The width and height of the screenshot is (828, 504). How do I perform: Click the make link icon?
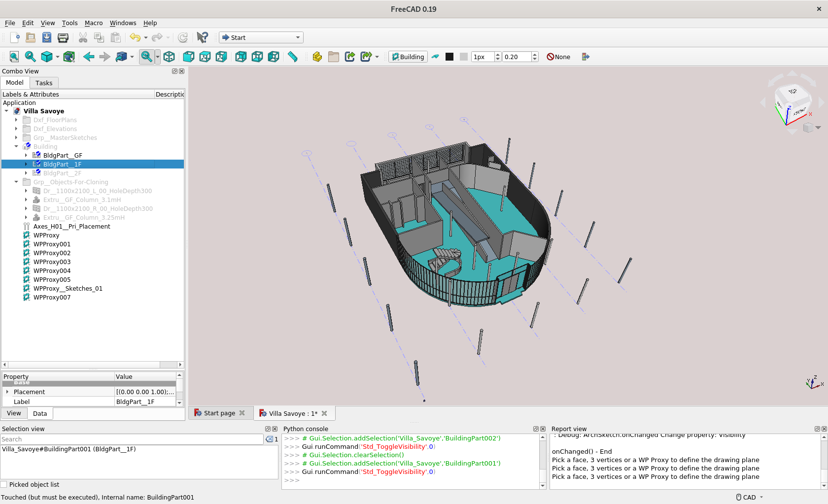point(350,57)
